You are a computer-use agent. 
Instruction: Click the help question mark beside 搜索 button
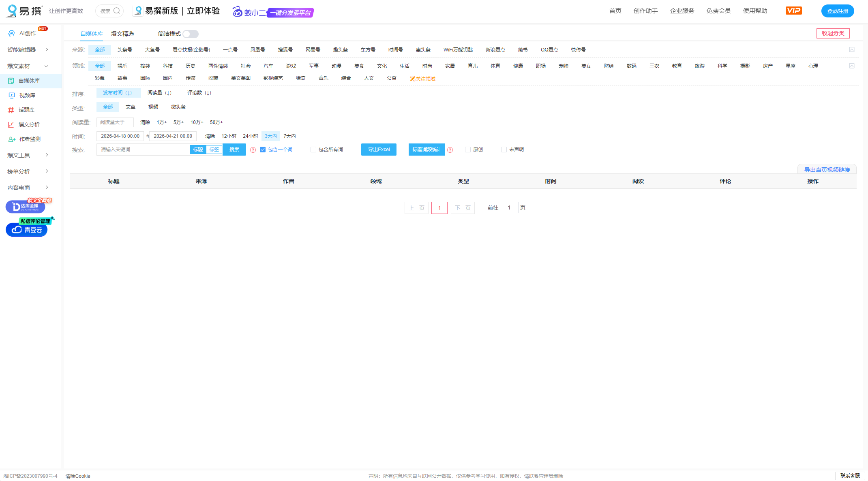click(253, 150)
